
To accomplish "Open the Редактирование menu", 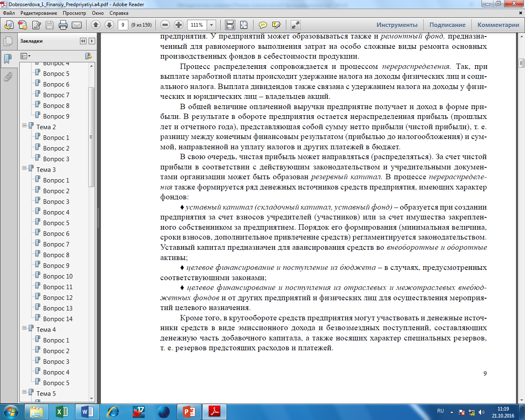I will point(39,13).
